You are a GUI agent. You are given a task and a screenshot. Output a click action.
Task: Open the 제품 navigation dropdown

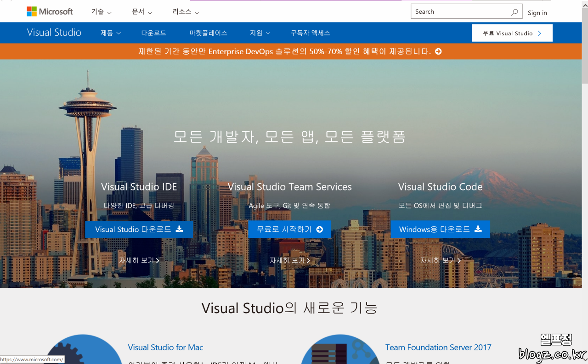click(x=110, y=33)
